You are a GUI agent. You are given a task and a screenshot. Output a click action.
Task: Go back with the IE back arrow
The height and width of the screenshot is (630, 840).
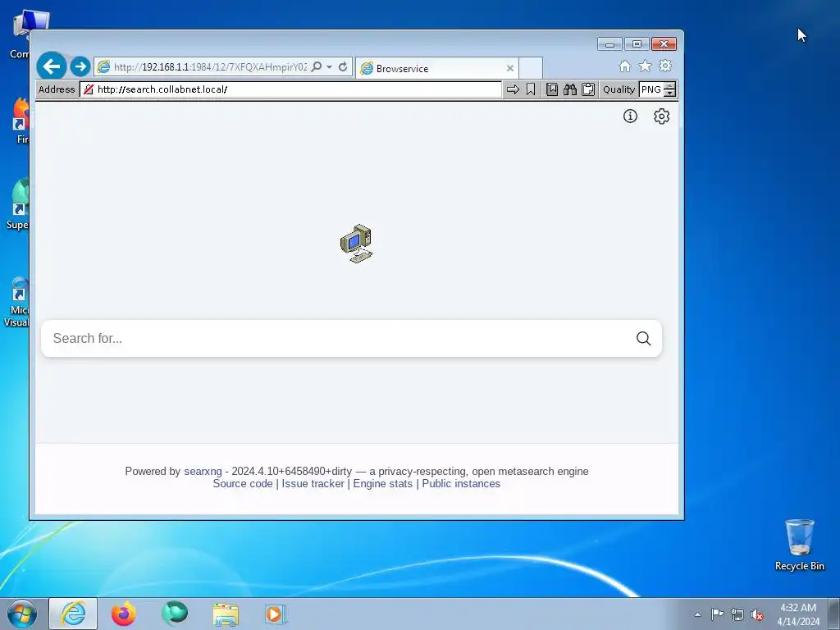click(x=52, y=66)
